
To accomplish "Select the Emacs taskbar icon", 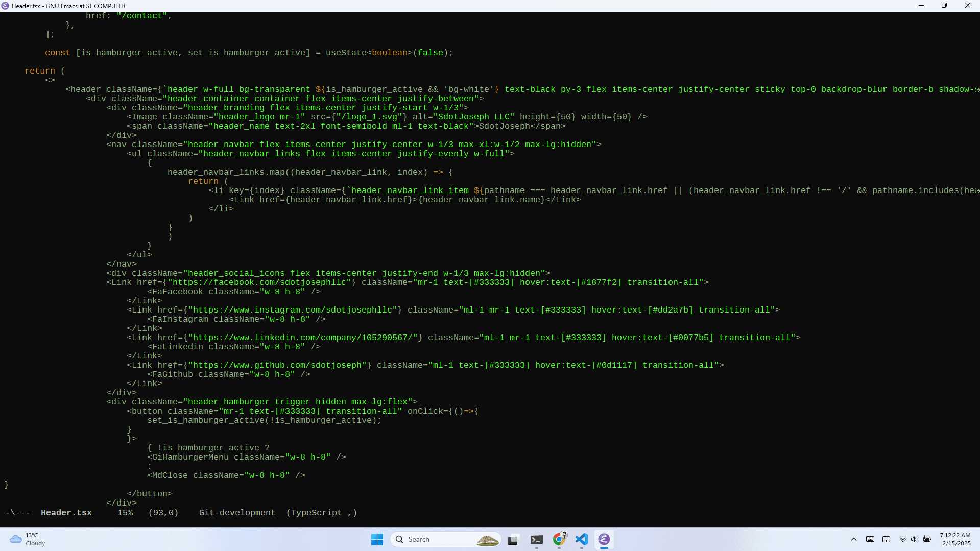I will pyautogui.click(x=604, y=539).
